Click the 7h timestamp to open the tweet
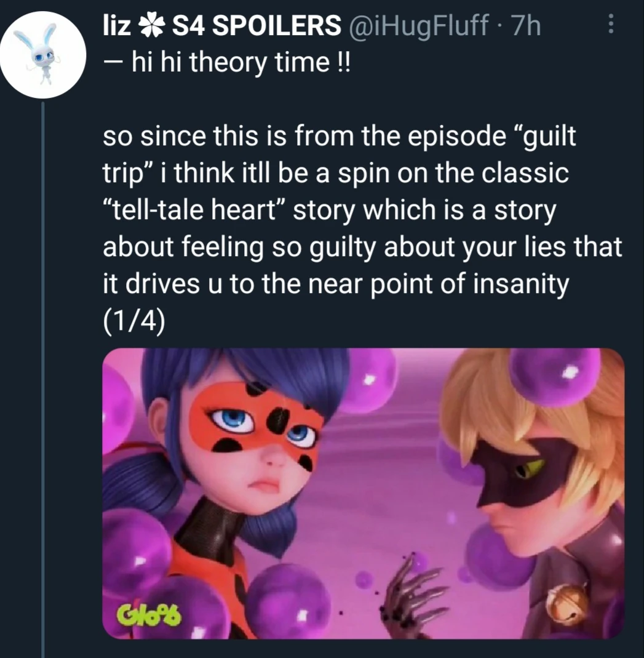 click(x=526, y=25)
